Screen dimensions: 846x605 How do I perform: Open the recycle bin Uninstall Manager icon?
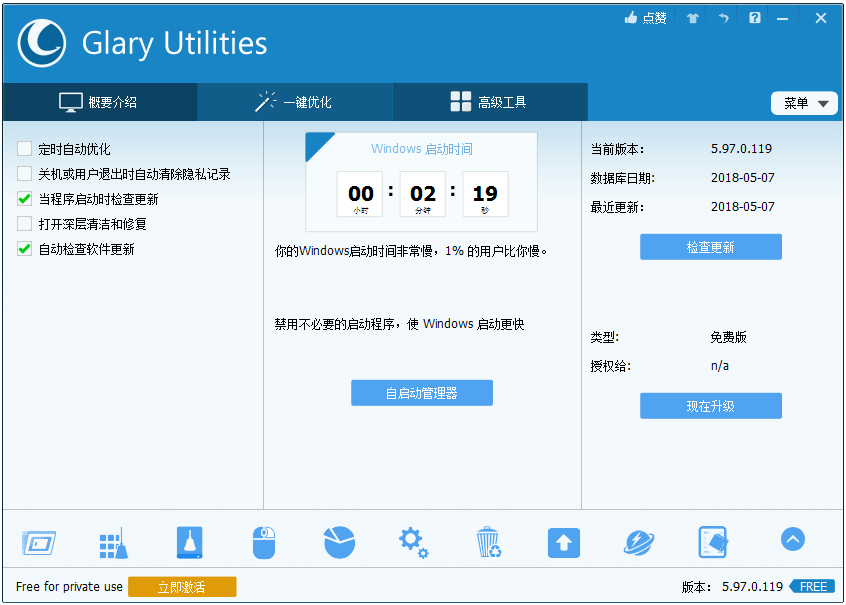[489, 542]
